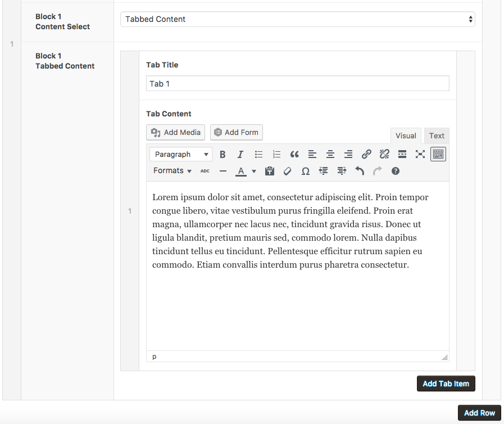Insert a bulleted list
The height and width of the screenshot is (424, 504).
[258, 155]
